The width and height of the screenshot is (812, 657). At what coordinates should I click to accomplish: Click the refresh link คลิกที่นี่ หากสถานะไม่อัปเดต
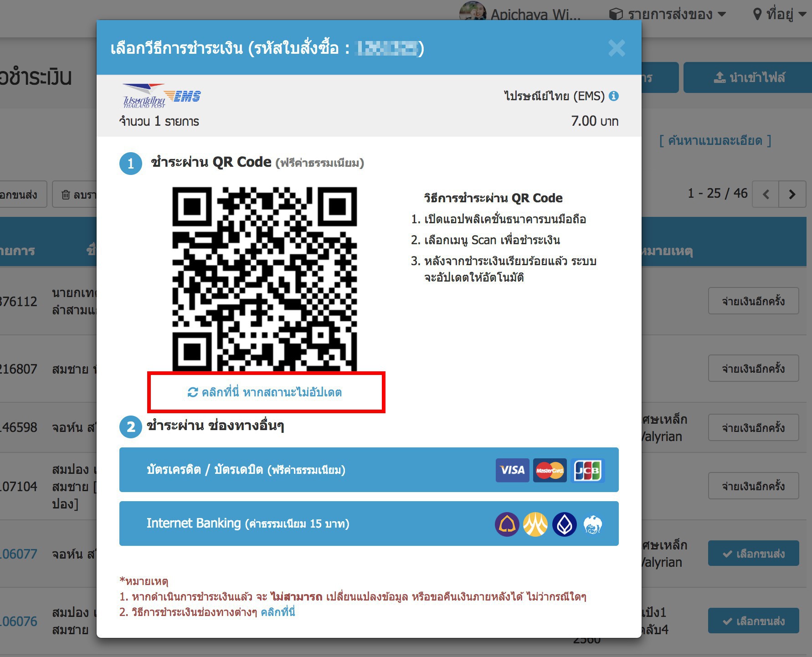265,392
